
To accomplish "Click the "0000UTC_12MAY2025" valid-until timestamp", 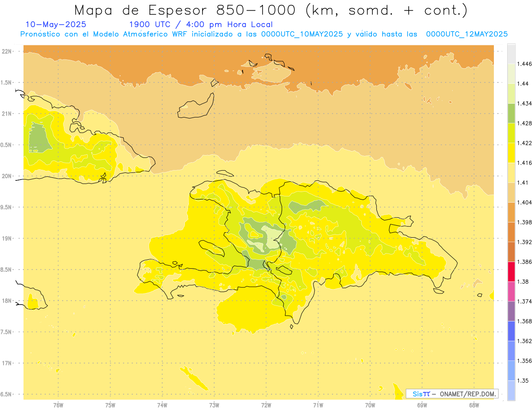I will pyautogui.click(x=467, y=34).
